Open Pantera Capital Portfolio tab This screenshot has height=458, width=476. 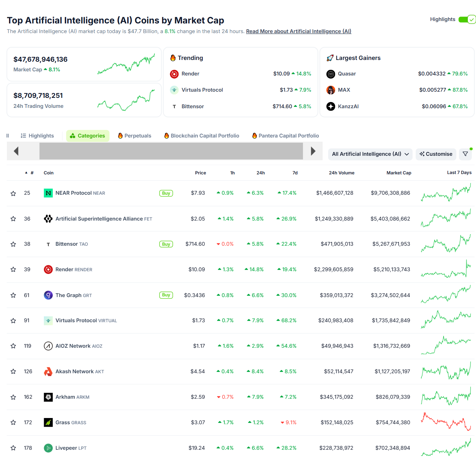285,136
